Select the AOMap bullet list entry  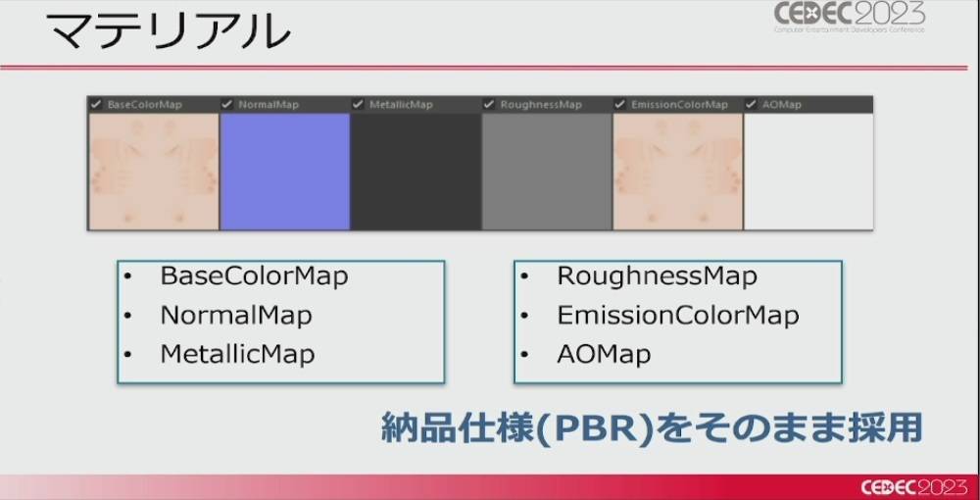[604, 354]
